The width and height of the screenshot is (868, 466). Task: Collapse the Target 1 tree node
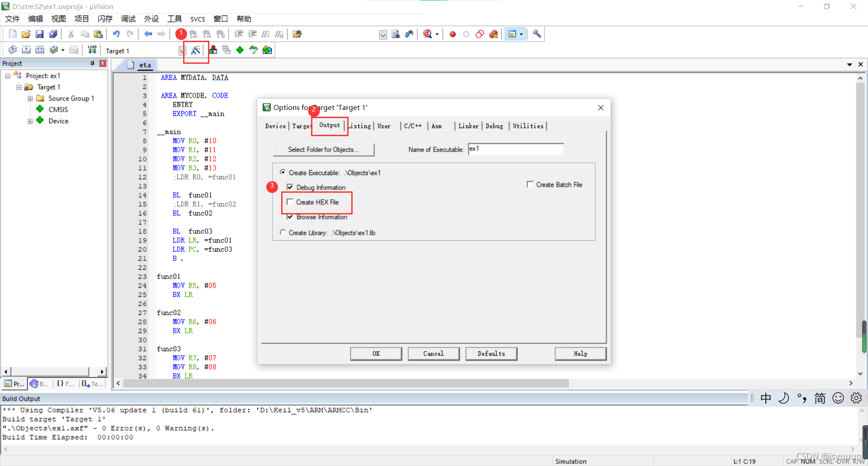[x=19, y=87]
